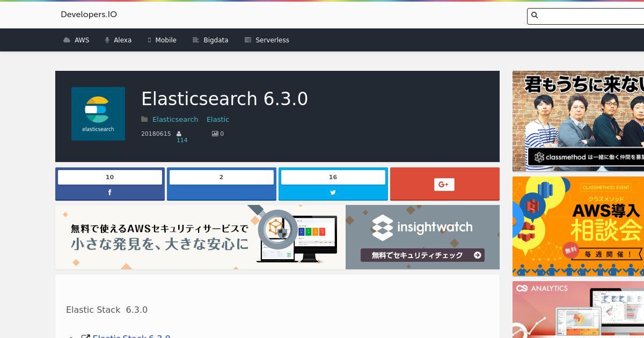Click the insightwatch free security check button
Image resolution: width=644 pixels, height=338 pixels.
coord(422,255)
